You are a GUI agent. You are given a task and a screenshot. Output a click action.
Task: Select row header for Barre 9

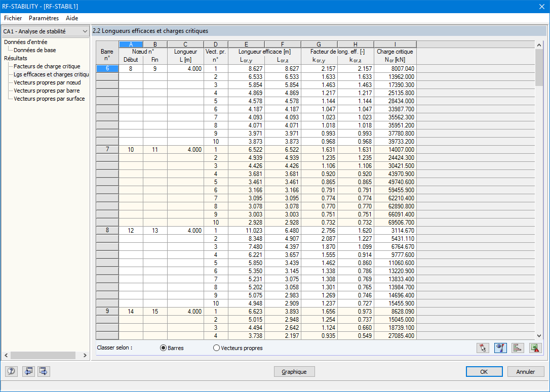107,312
